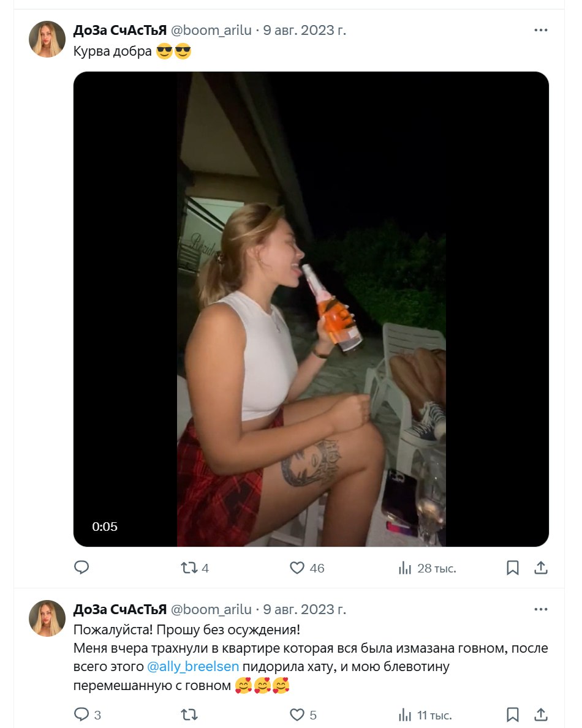Like the tweet with 5 likes
This screenshot has height=728, width=582.
point(297,714)
